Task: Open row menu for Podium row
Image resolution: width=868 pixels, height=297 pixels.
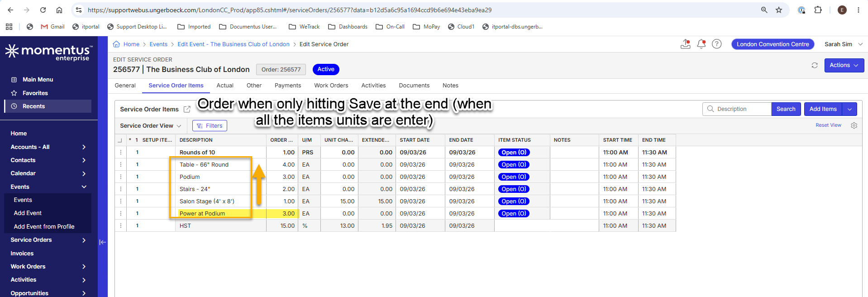Action: tap(121, 177)
